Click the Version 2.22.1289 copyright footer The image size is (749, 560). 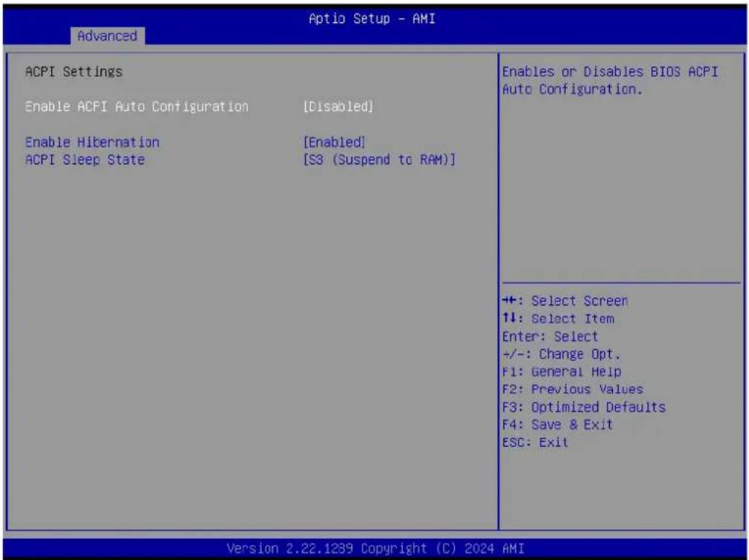tap(375, 548)
